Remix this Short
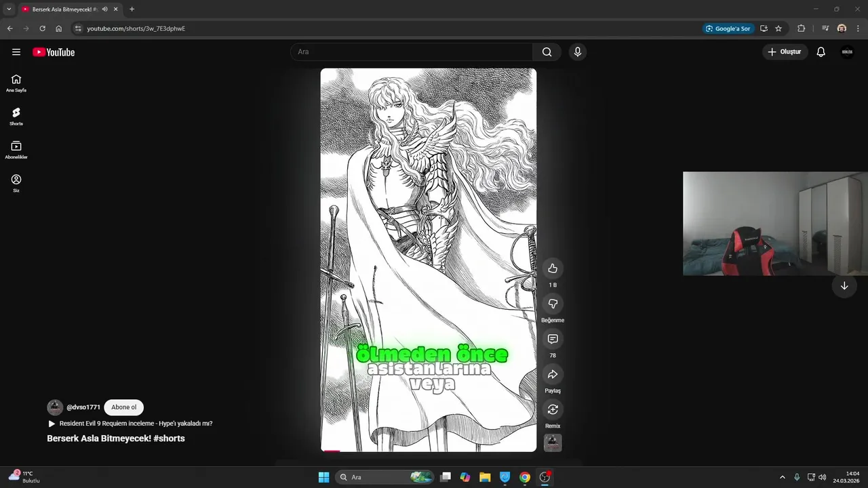The width and height of the screenshot is (868, 488). 553,409
